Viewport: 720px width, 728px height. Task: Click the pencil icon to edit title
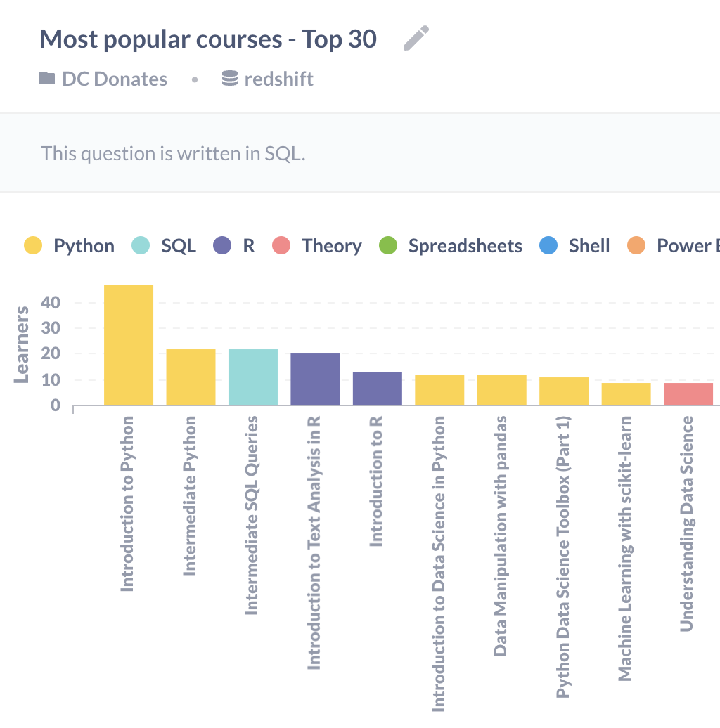tap(416, 37)
